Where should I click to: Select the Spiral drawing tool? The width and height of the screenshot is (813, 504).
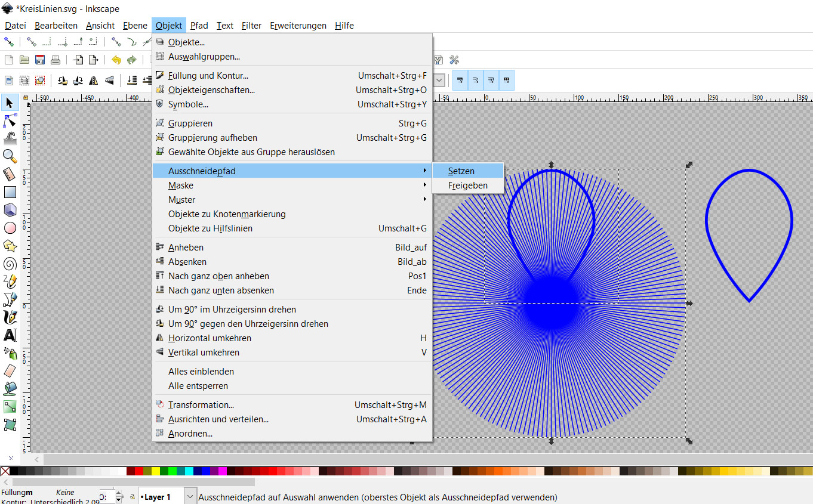(10, 264)
